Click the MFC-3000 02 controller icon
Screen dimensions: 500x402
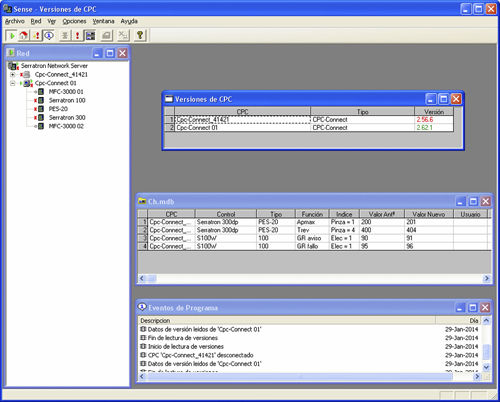pos(40,126)
